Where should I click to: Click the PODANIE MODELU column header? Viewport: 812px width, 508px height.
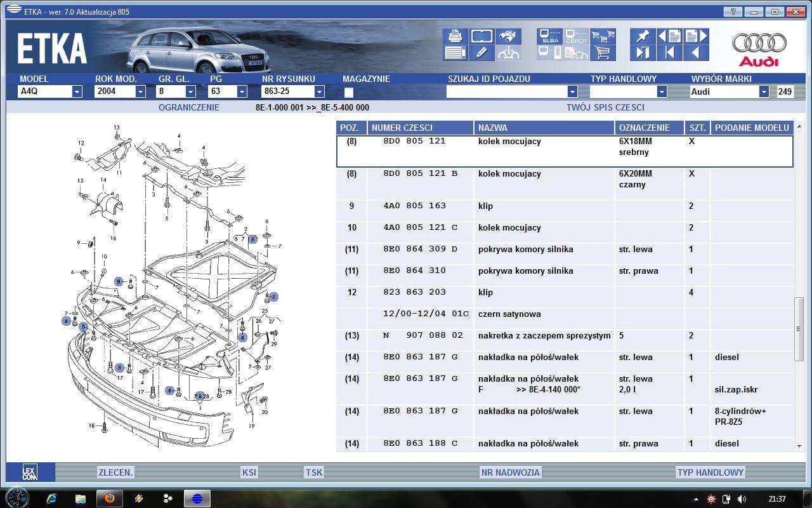(x=752, y=128)
